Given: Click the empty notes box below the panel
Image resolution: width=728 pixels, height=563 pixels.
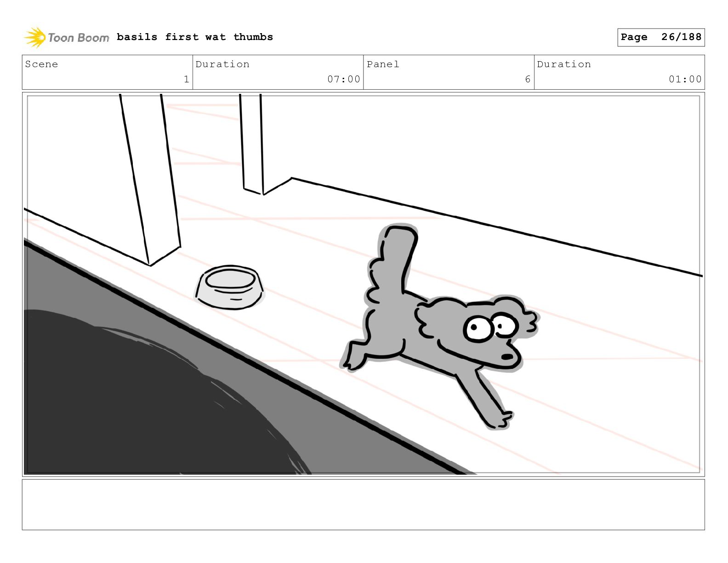Looking at the screenshot, I should pos(363,505).
